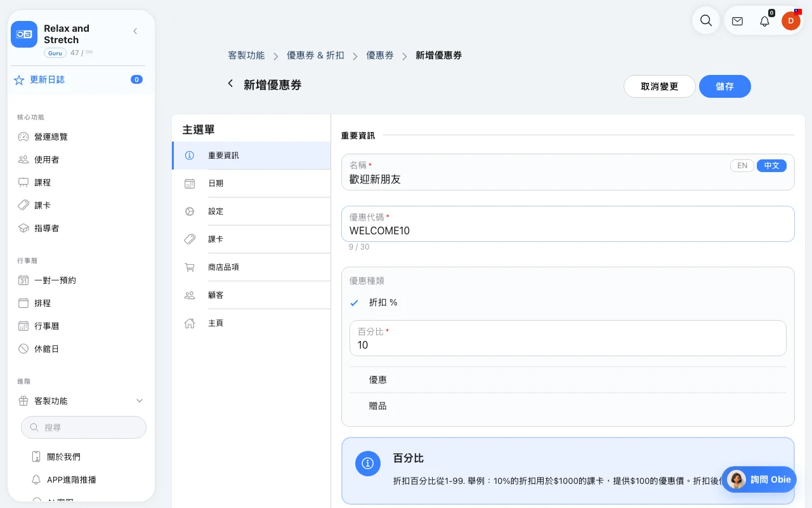This screenshot has width=812, height=508.
Task: Open the mail envelope icon
Action: [737, 21]
